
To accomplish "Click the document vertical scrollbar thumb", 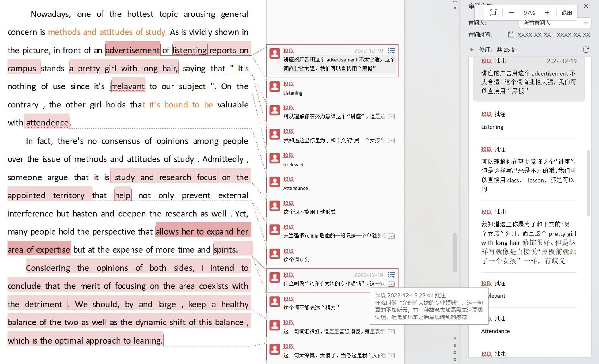I will coord(455,253).
